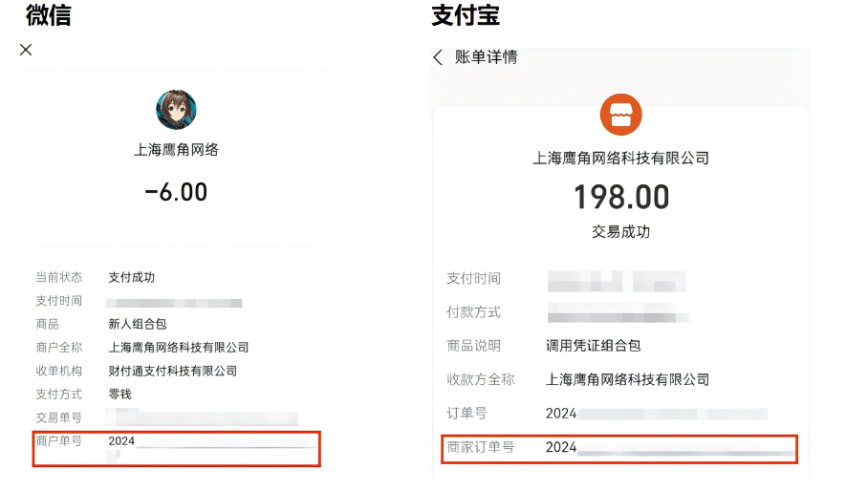Select the 零钱 payment method value

pyautogui.click(x=120, y=394)
